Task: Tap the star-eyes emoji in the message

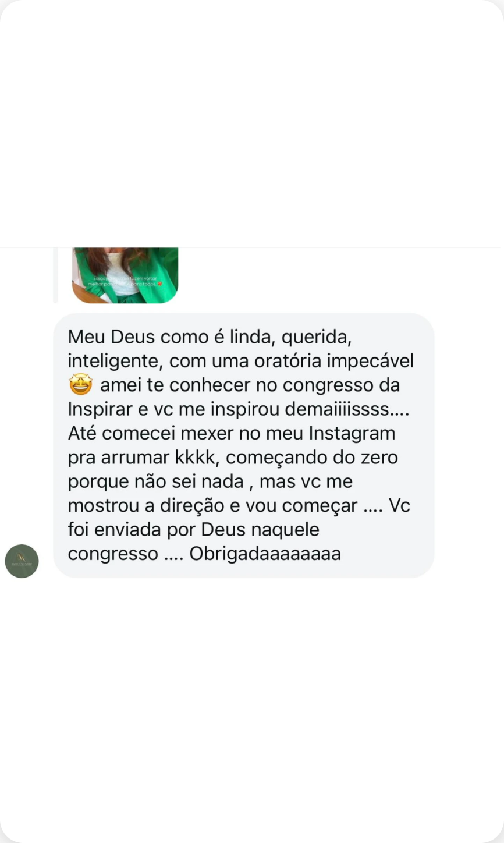Action: pos(80,385)
